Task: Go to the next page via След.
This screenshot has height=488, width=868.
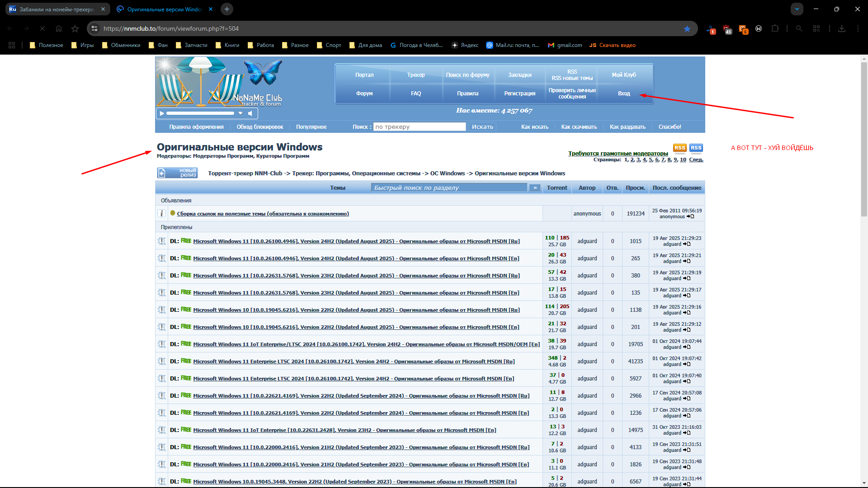Action: tap(696, 160)
